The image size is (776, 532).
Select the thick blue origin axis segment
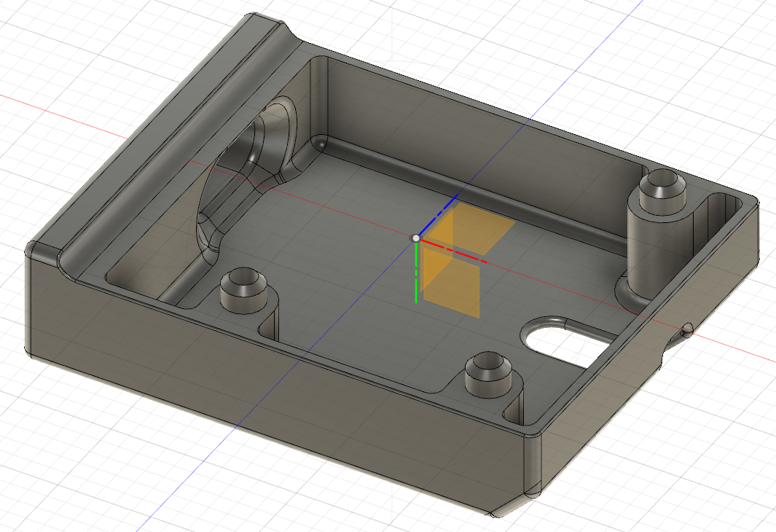438,216
